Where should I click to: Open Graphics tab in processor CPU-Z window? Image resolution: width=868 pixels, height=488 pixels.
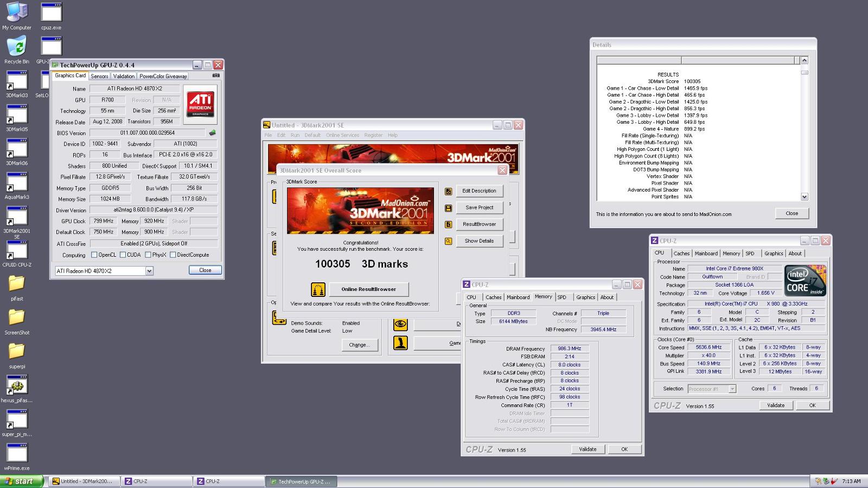point(774,253)
